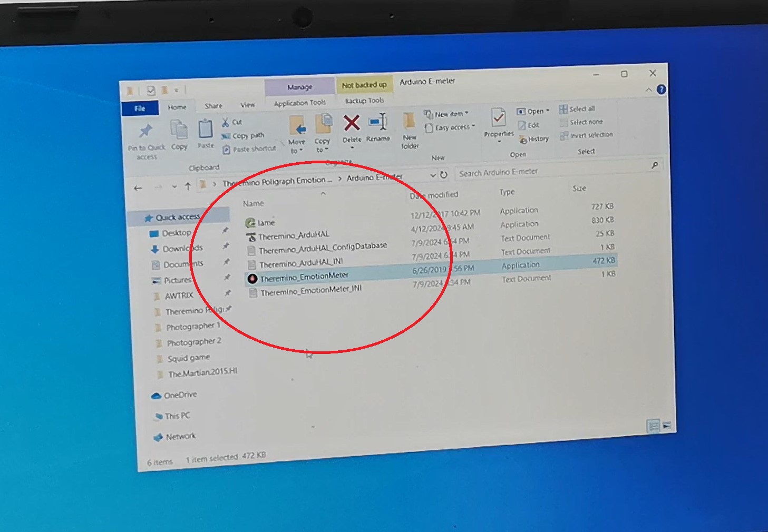Image resolution: width=768 pixels, height=532 pixels.
Task: Click the red Delete icon in ribbon
Action: [x=352, y=124]
